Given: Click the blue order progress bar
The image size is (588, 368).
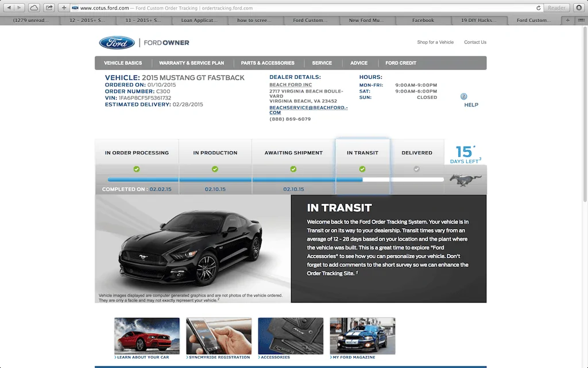Looking at the screenshot, I should (x=235, y=180).
